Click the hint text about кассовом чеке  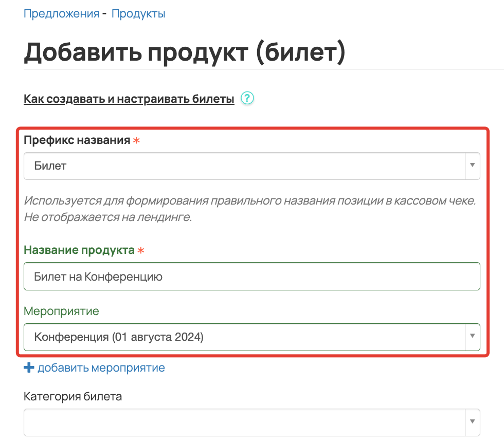click(250, 209)
